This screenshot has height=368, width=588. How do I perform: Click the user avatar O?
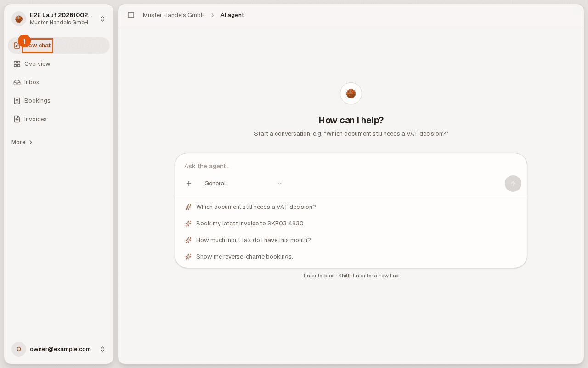pyautogui.click(x=19, y=349)
